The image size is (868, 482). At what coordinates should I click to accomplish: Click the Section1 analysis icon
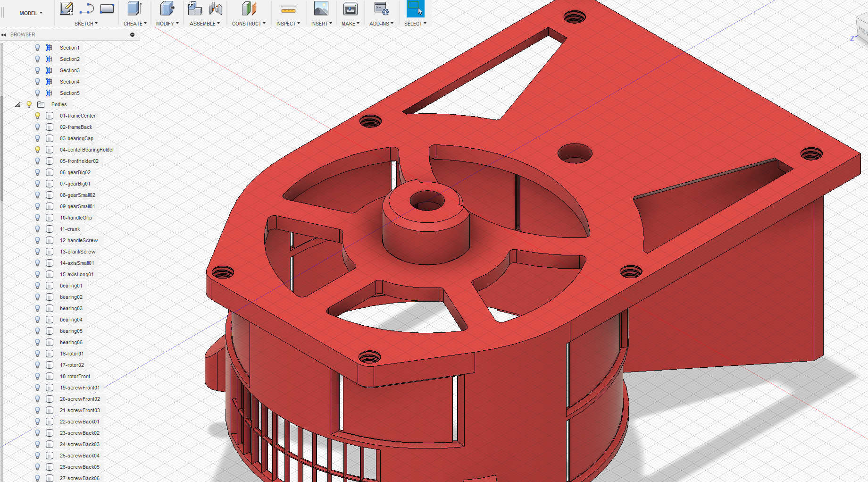[49, 48]
